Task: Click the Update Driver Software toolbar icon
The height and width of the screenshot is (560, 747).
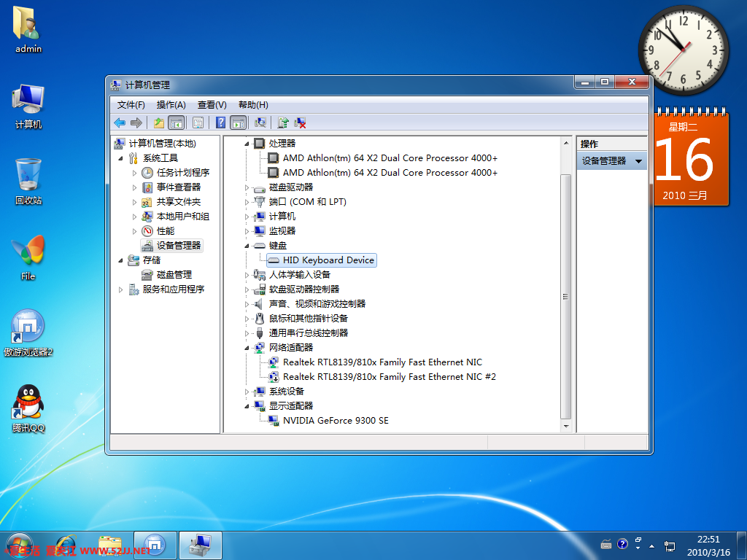Action: pos(283,122)
